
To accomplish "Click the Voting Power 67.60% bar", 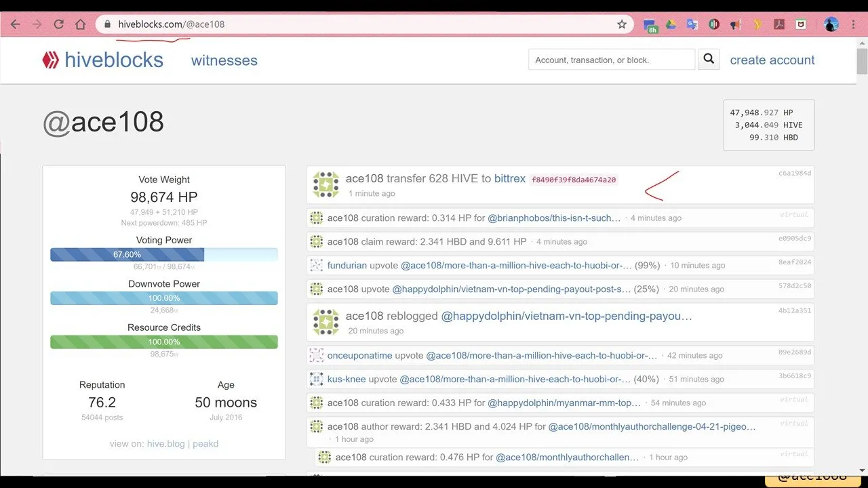I will (x=164, y=255).
